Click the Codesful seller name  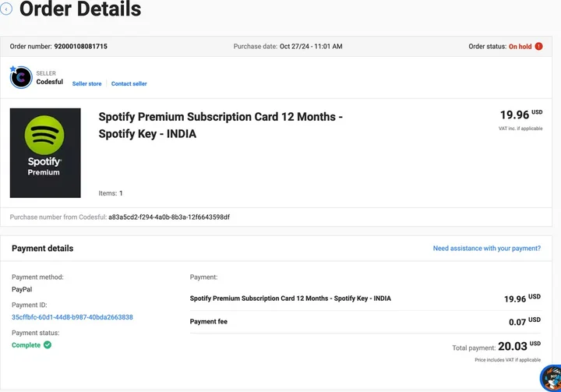click(x=50, y=82)
